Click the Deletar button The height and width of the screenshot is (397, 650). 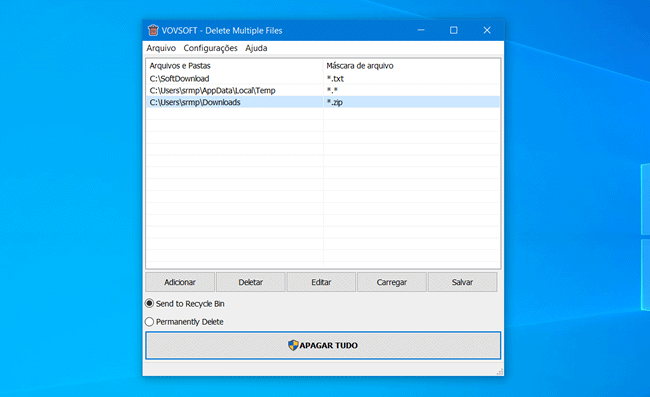pos(250,282)
